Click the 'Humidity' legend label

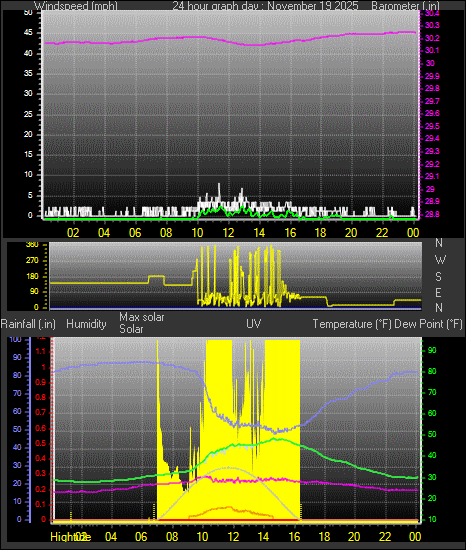86,324
